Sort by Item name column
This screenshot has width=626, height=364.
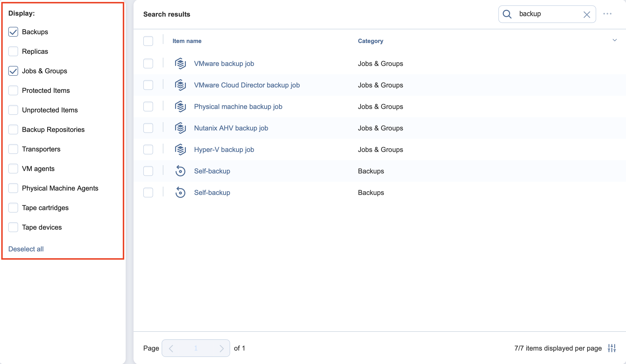187,41
